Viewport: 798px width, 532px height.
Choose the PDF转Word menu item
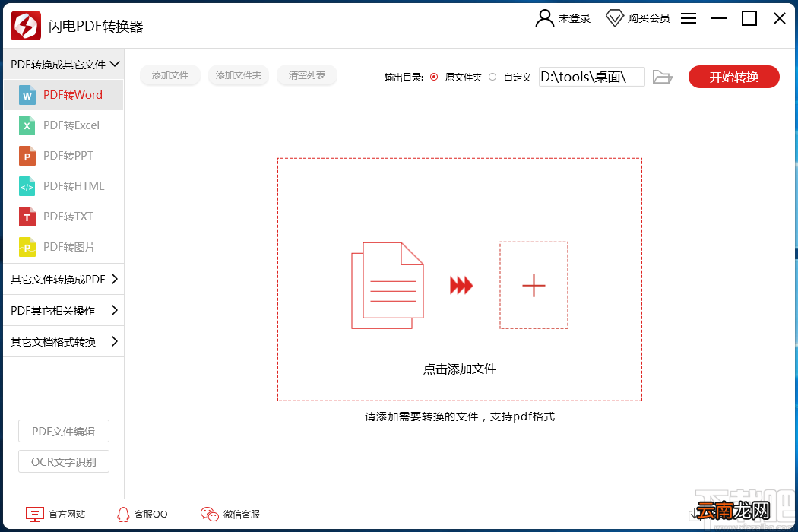pos(64,95)
